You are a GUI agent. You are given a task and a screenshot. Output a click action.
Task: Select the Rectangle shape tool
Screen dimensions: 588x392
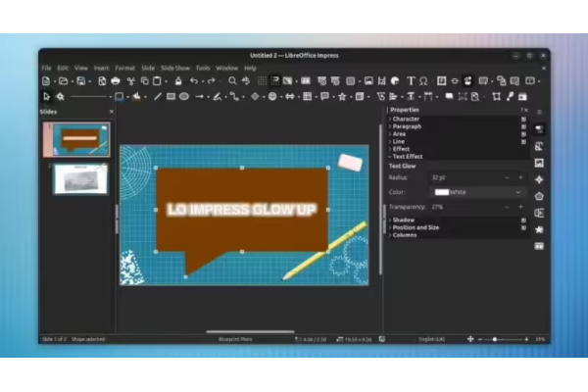(x=171, y=97)
